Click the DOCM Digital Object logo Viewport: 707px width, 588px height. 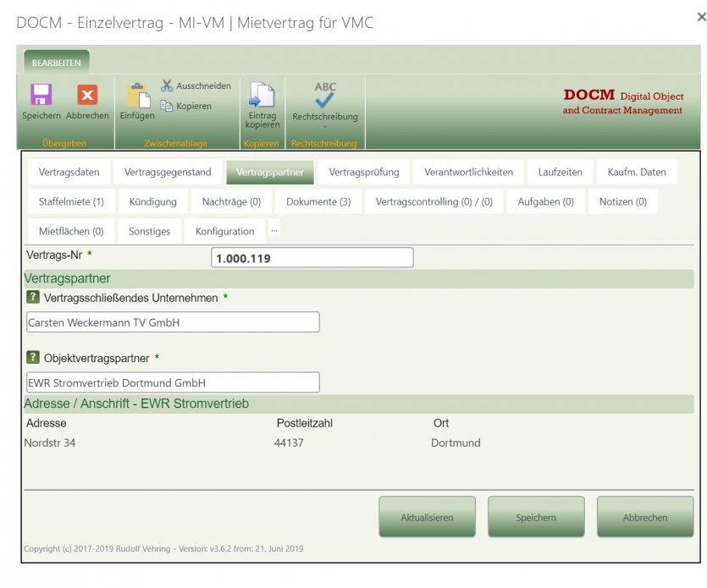(x=622, y=102)
